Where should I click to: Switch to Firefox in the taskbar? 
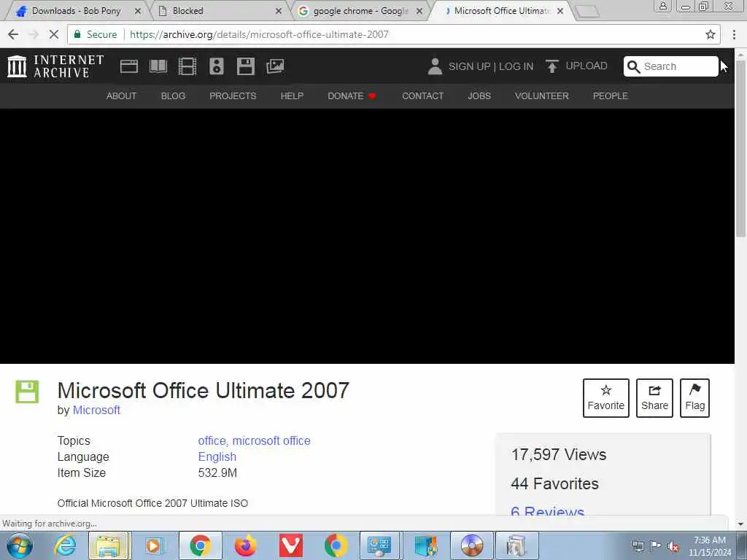point(245,545)
